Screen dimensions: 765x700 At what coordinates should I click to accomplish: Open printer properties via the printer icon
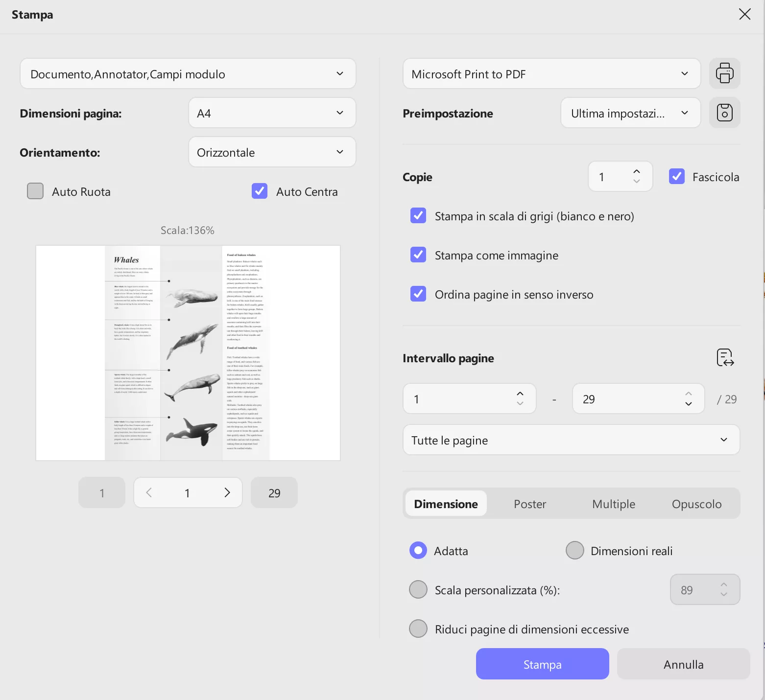(724, 73)
